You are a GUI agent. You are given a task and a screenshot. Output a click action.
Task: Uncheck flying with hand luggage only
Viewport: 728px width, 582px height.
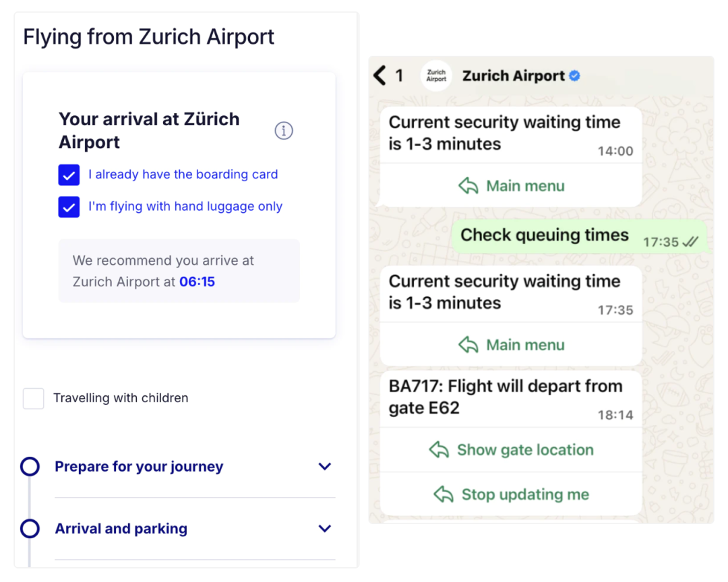[69, 207]
